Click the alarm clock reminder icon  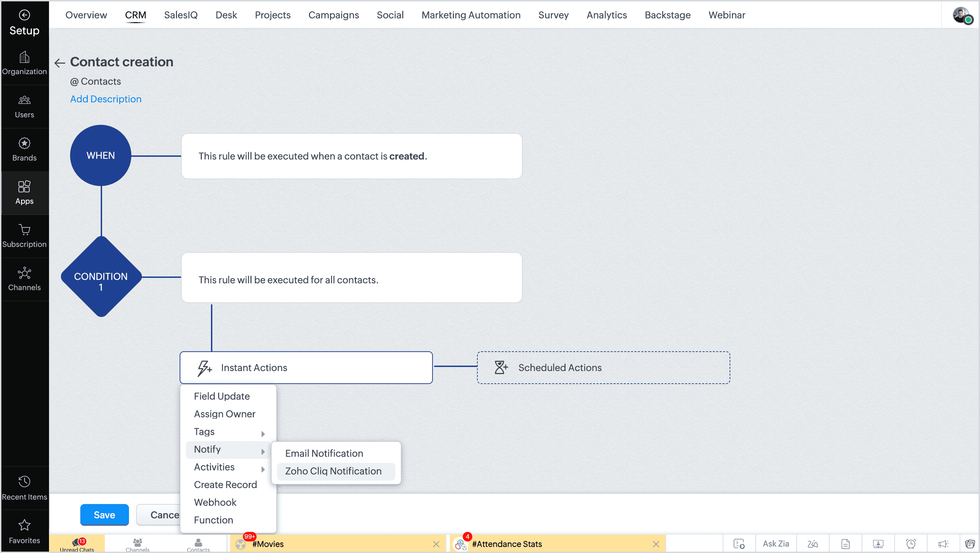pos(910,544)
